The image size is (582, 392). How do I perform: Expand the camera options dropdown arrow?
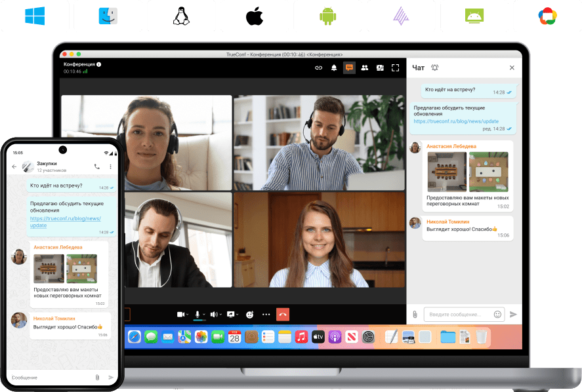[x=188, y=314]
